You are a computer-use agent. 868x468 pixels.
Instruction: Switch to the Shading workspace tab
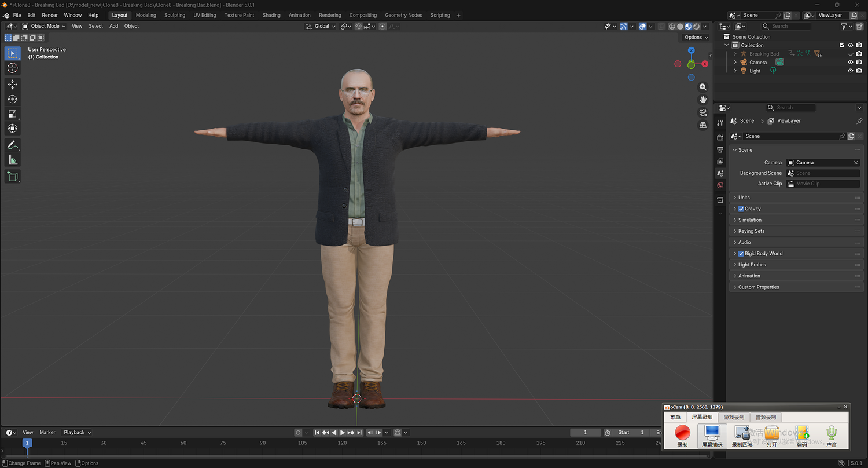pos(271,15)
